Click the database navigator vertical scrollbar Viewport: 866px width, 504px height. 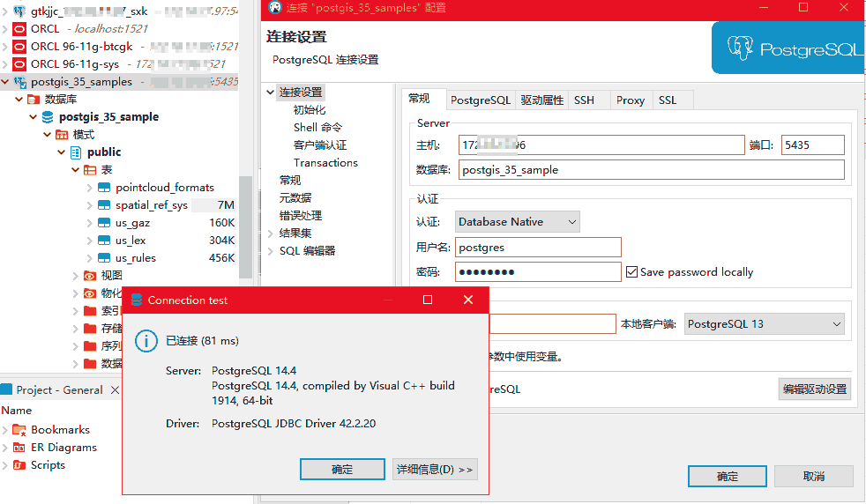[x=246, y=227]
